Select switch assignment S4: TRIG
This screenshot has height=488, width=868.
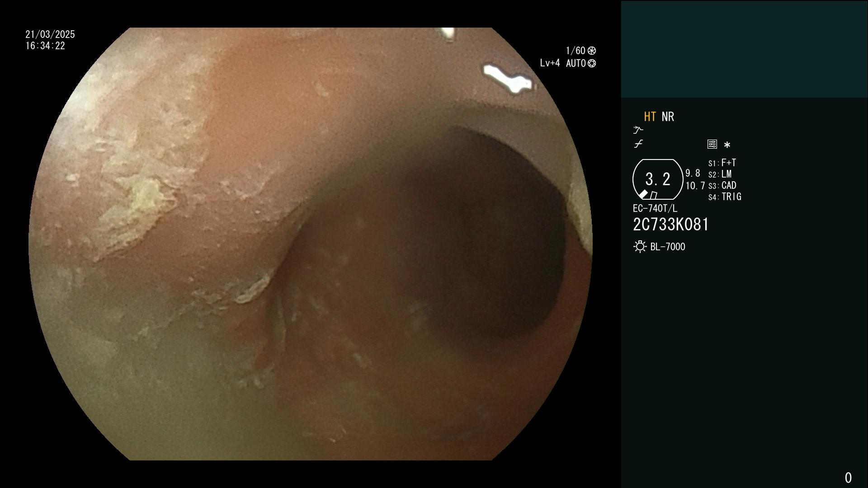tap(725, 197)
